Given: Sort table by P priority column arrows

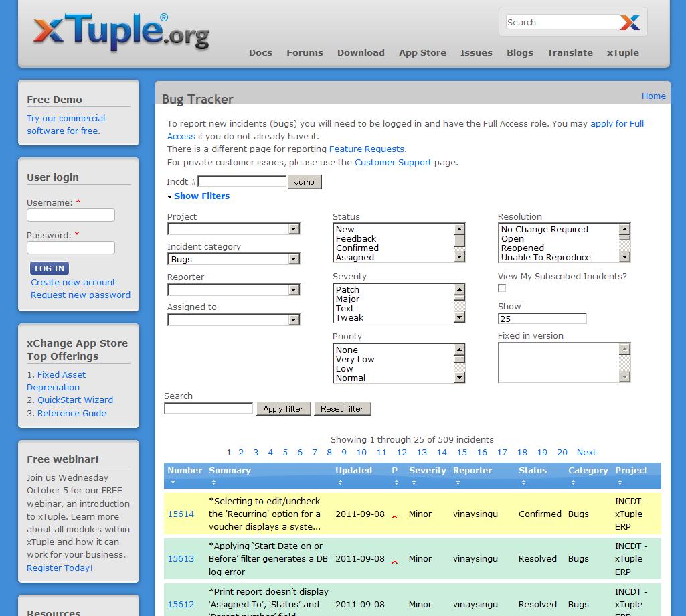Looking at the screenshot, I should 396,482.
